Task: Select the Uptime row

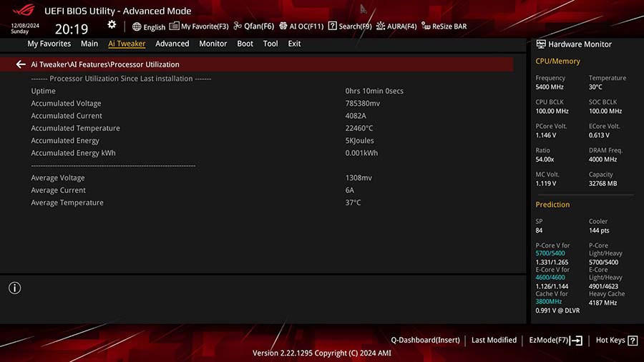Action: tap(257, 91)
